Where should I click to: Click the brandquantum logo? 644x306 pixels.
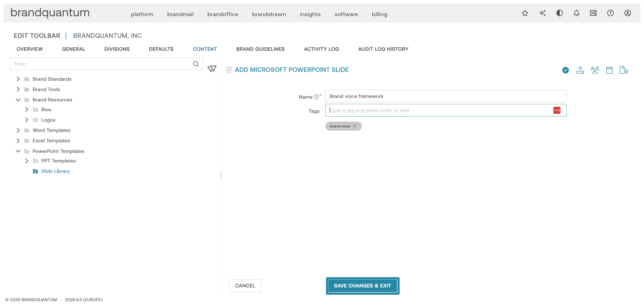coord(50,13)
